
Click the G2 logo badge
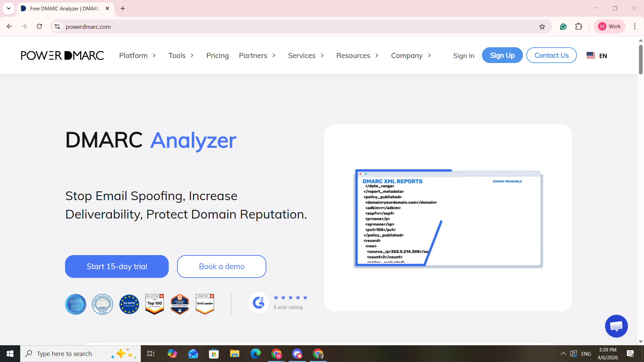(258, 303)
